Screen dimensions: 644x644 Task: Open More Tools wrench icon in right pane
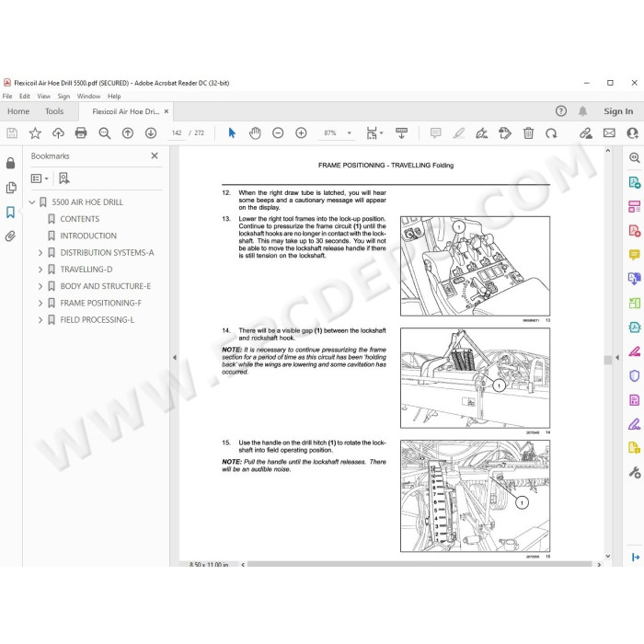634,472
